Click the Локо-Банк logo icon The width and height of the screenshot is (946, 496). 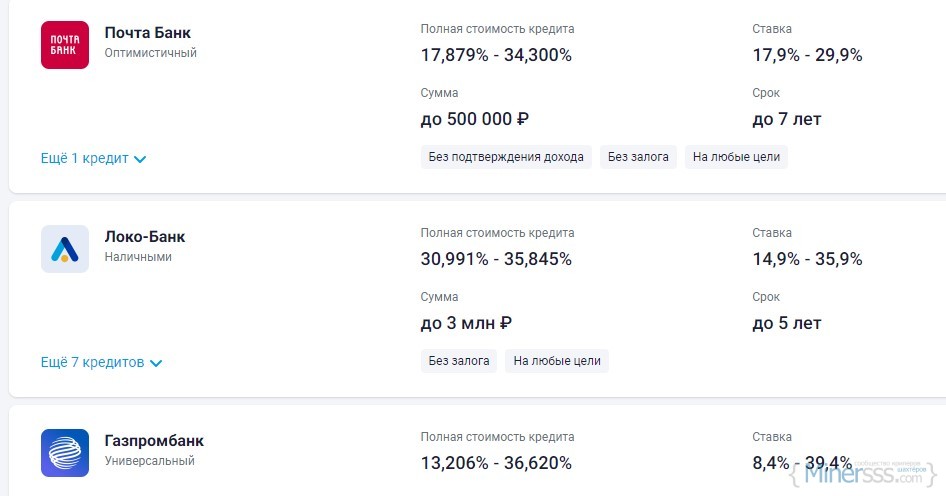65,249
